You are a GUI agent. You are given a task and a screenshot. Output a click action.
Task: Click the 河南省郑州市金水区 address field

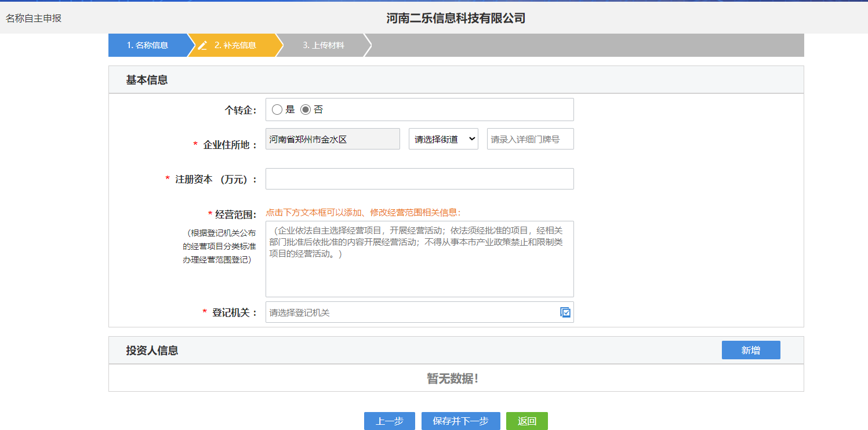333,139
